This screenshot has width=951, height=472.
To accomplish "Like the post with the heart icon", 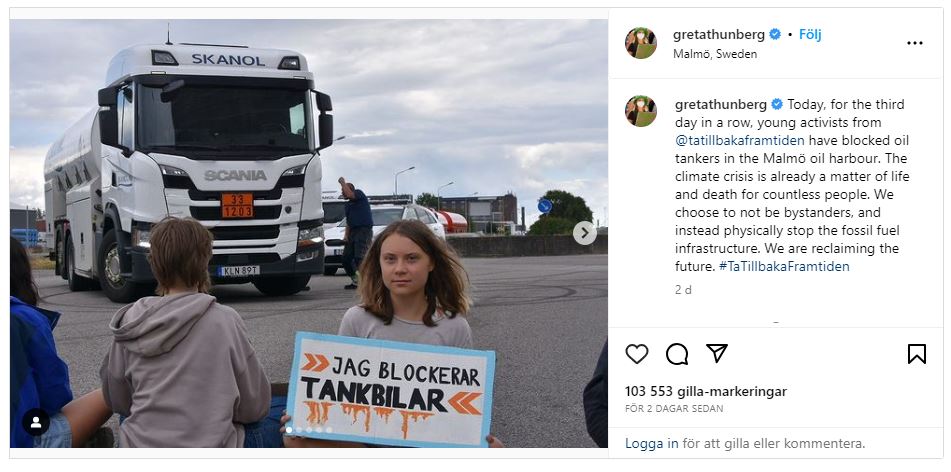I will (x=636, y=354).
